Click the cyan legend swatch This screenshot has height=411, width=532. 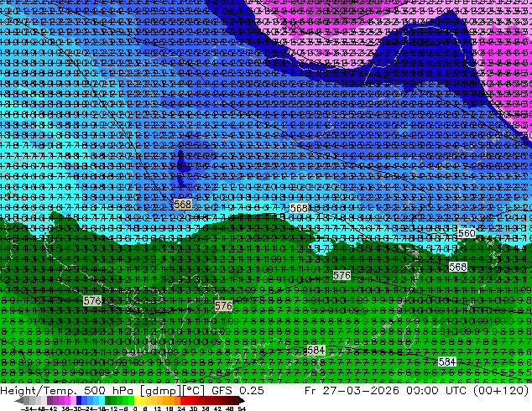coord(102,400)
